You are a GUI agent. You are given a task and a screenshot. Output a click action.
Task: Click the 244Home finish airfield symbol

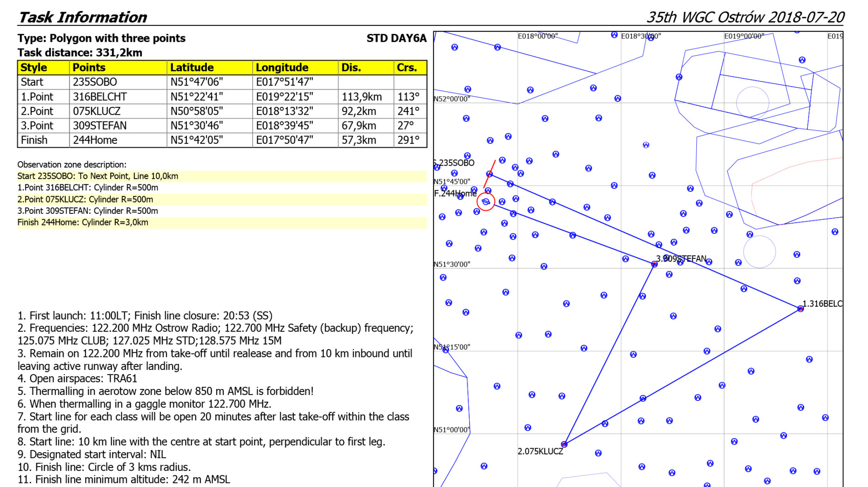click(x=486, y=202)
